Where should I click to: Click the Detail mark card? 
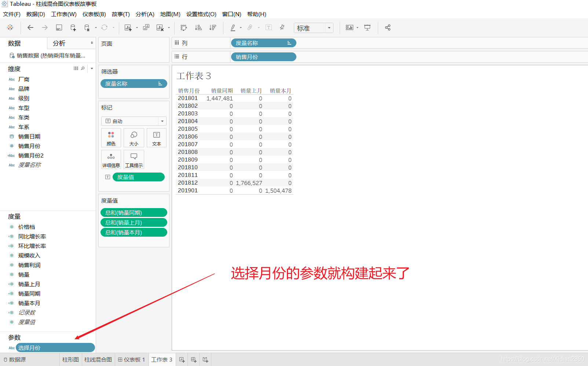click(x=111, y=159)
